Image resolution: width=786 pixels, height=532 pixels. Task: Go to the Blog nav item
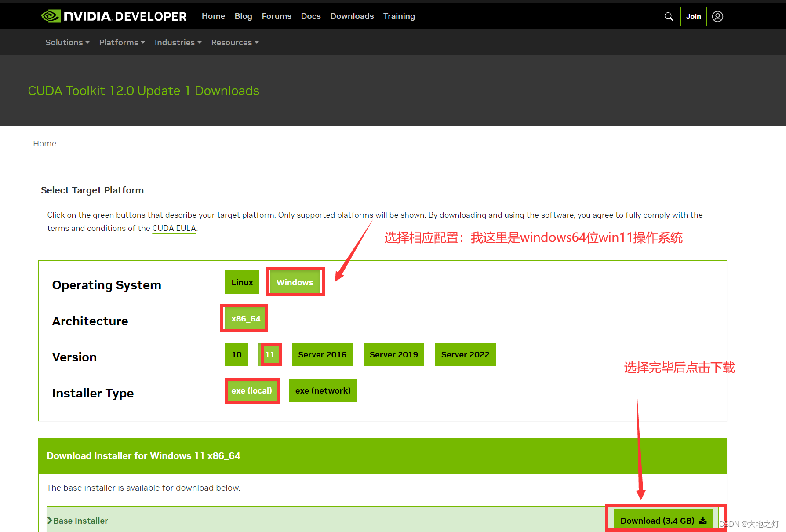pos(243,16)
